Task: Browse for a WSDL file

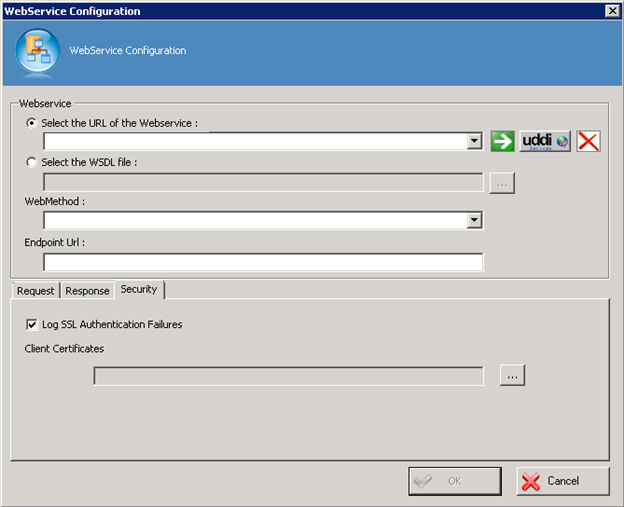Action: pos(502,182)
